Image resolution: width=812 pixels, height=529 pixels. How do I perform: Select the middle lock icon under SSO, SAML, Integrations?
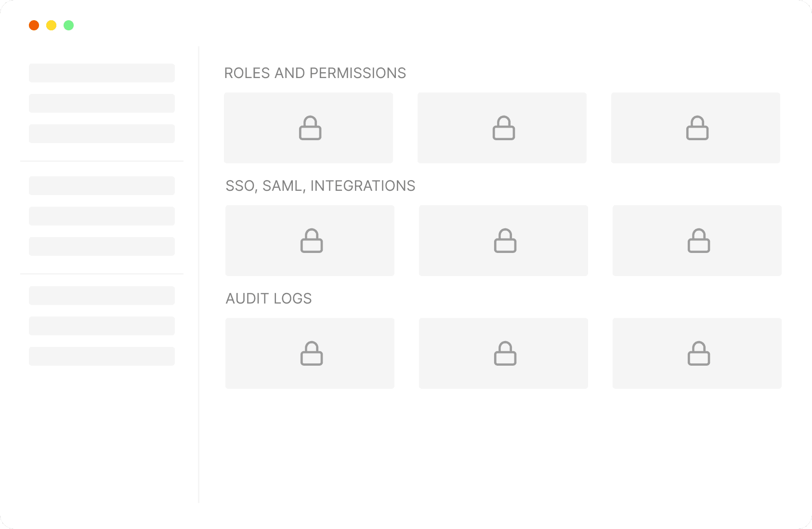(505, 241)
